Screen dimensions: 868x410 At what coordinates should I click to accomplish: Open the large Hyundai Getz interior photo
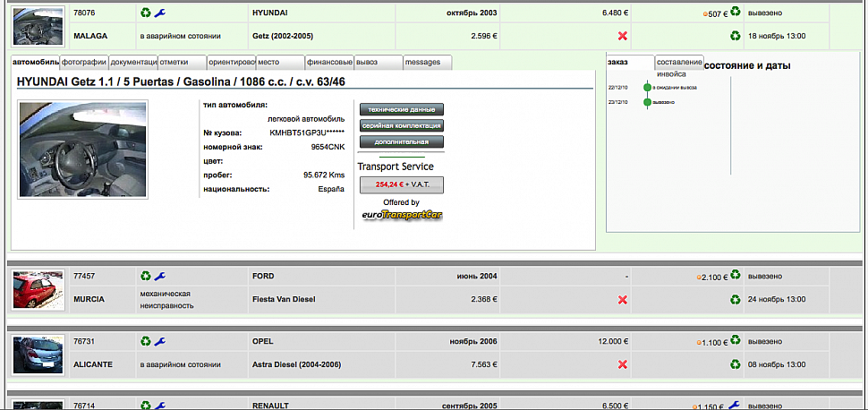[x=82, y=149]
